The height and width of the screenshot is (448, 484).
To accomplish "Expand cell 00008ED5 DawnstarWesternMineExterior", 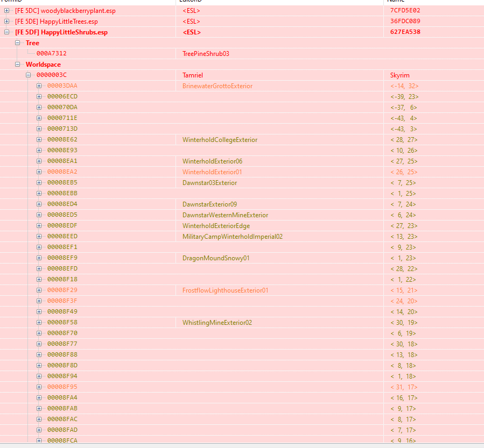I will [x=39, y=215].
